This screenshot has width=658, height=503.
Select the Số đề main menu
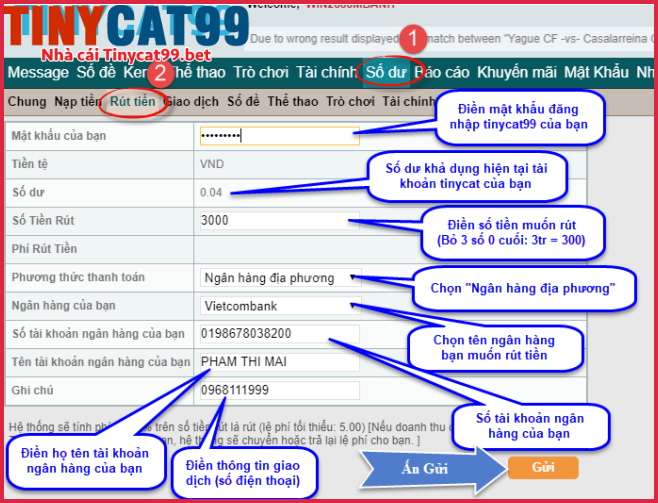(x=96, y=72)
